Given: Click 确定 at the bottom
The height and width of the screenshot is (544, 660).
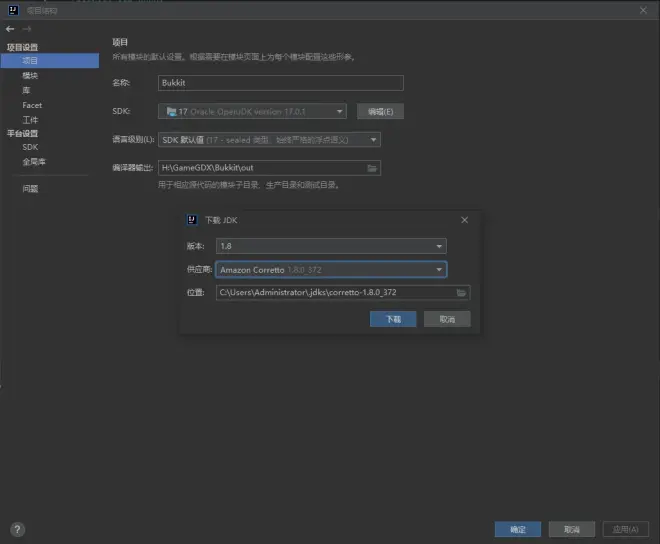Looking at the screenshot, I should [x=518, y=529].
